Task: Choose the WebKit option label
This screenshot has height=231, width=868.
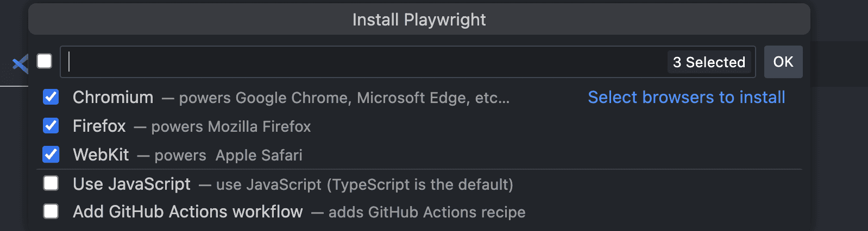Action: pyautogui.click(x=101, y=155)
